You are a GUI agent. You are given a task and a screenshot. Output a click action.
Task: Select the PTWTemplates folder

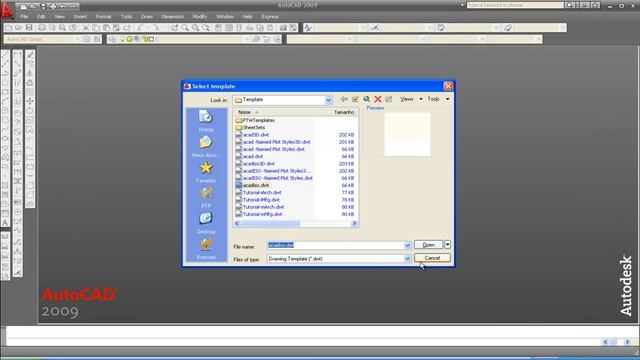[x=255, y=120]
